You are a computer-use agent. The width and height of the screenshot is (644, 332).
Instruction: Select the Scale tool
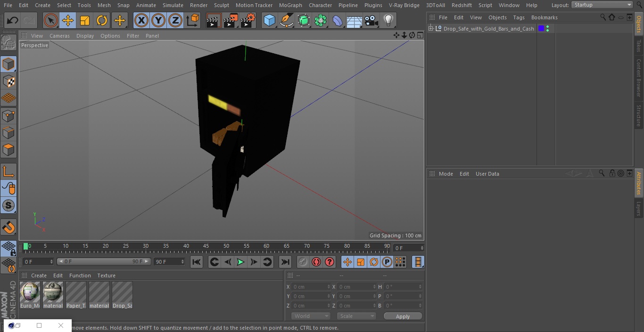point(85,20)
